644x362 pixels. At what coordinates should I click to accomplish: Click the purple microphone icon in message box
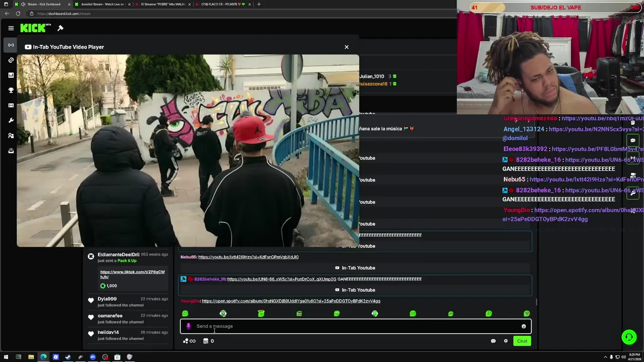pyautogui.click(x=189, y=326)
